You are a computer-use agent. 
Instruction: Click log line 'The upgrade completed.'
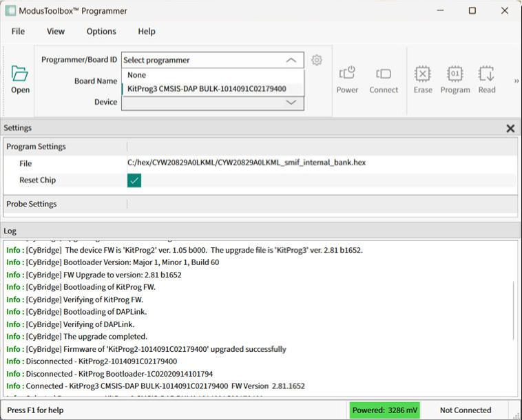tap(77, 337)
